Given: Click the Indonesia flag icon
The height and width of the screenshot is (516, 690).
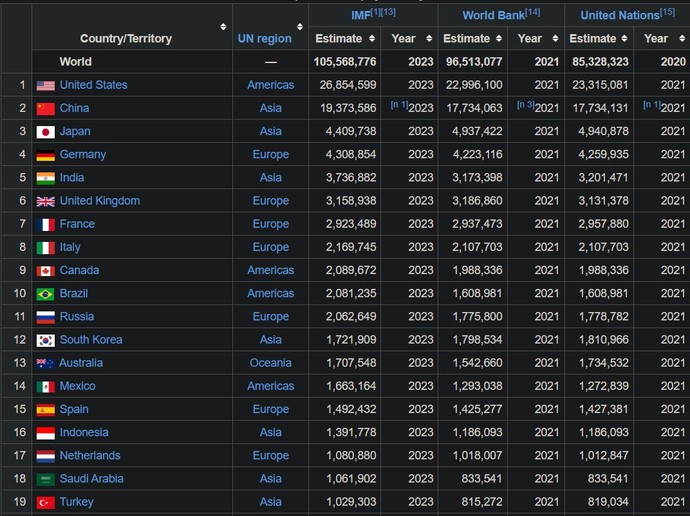Looking at the screenshot, I should [x=46, y=433].
